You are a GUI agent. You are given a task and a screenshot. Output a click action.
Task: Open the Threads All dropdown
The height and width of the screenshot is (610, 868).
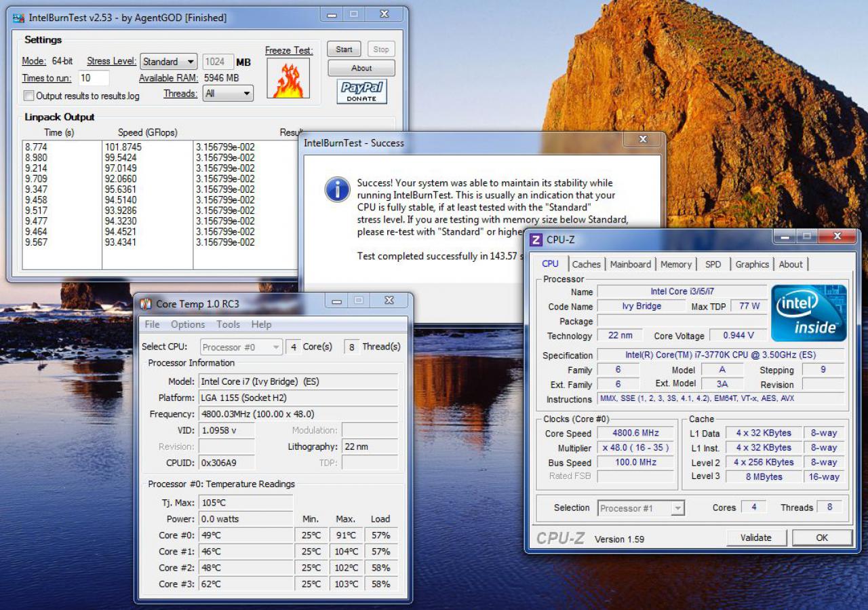(x=228, y=94)
